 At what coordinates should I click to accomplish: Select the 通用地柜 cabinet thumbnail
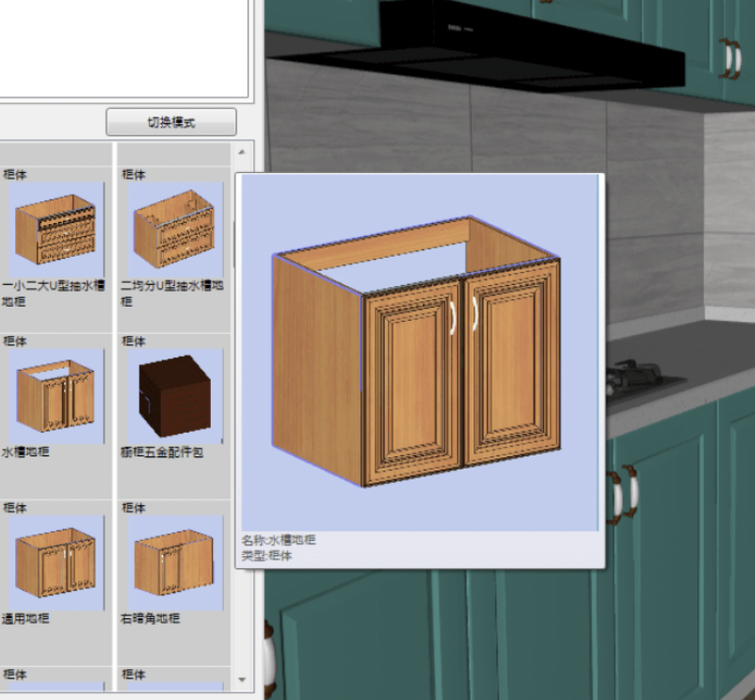[56, 563]
